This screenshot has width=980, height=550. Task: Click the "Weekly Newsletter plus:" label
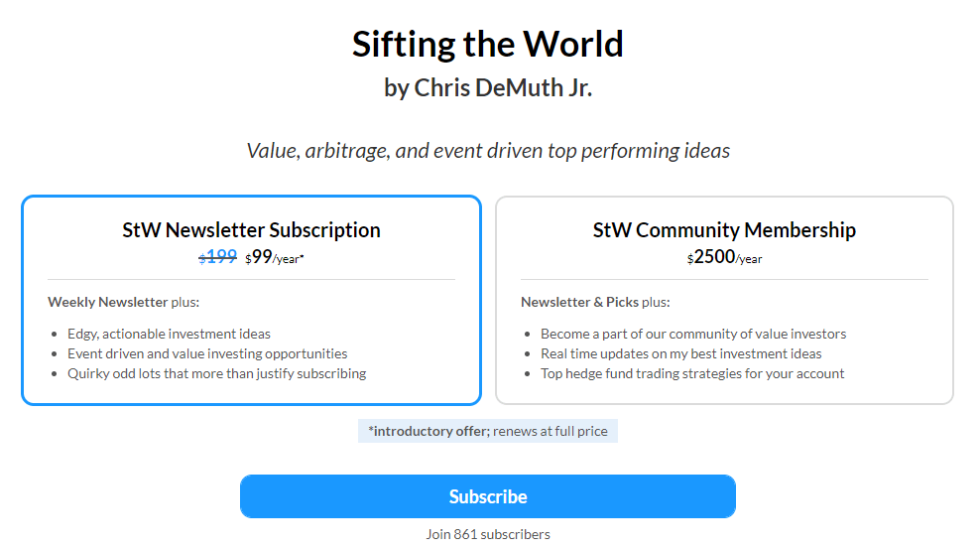pos(124,302)
